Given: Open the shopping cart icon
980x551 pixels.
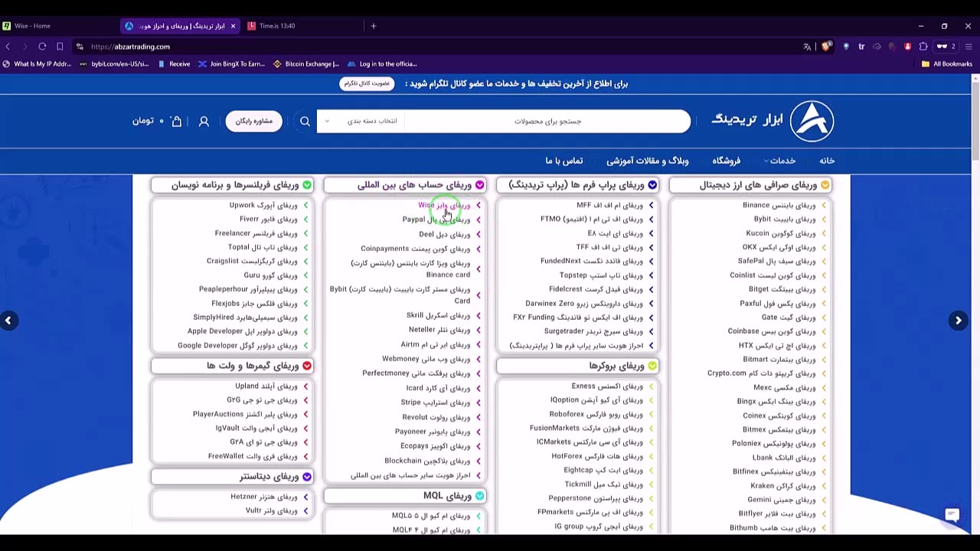Looking at the screenshot, I should [177, 121].
